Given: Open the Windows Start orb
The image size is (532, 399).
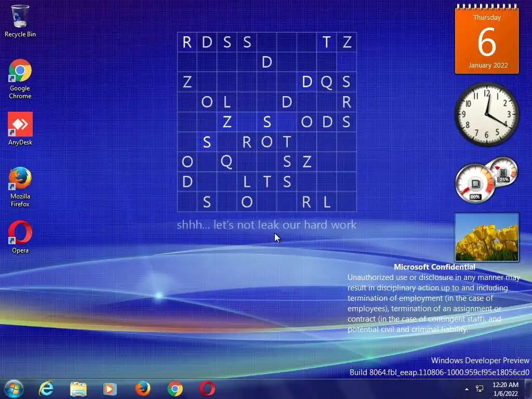Looking at the screenshot, I should pyautogui.click(x=14, y=389).
